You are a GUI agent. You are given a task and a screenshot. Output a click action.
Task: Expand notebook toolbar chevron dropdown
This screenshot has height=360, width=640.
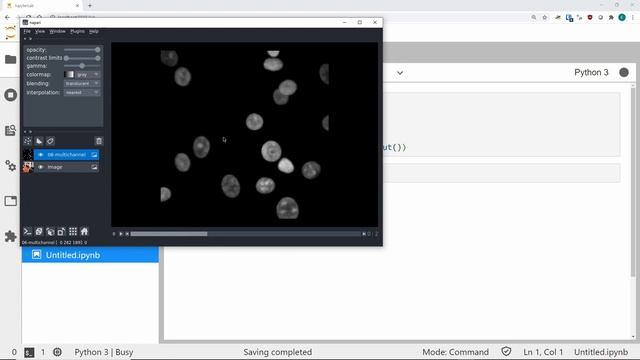pos(400,73)
